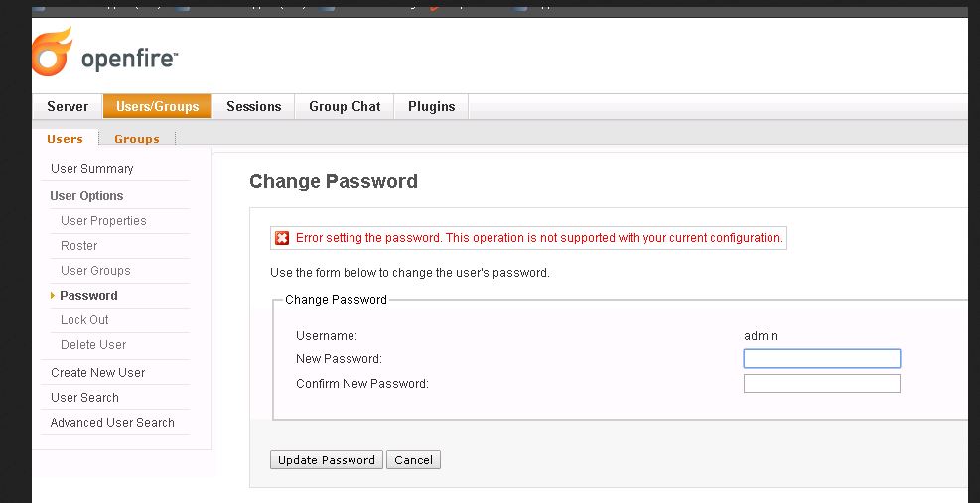Go to the Lock Out option
Image resolution: width=980 pixels, height=503 pixels.
coord(84,319)
